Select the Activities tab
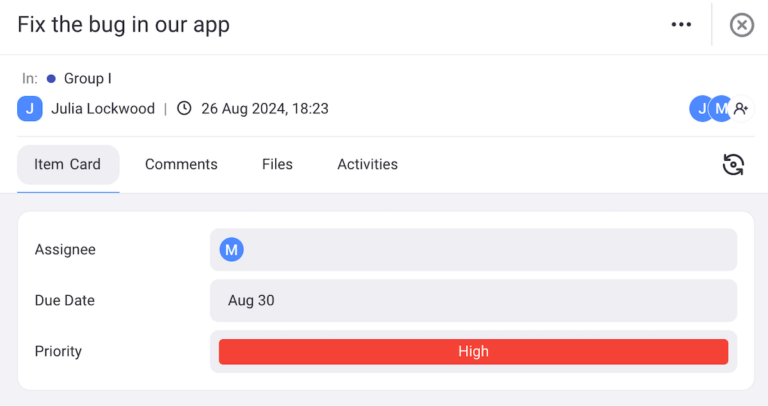The image size is (768, 406). 367,165
